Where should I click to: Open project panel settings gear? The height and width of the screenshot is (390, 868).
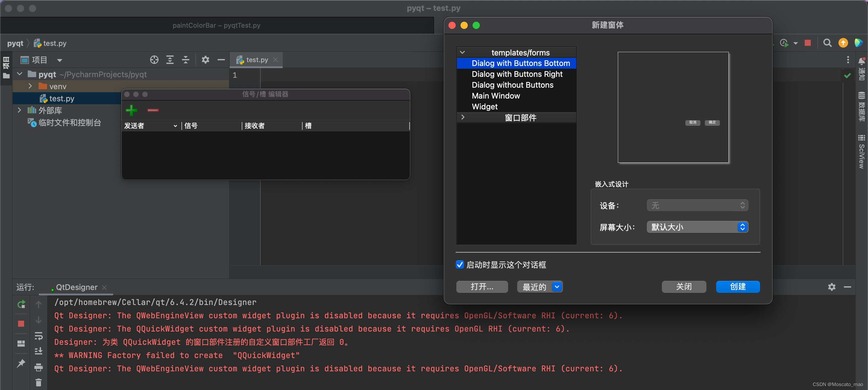205,60
